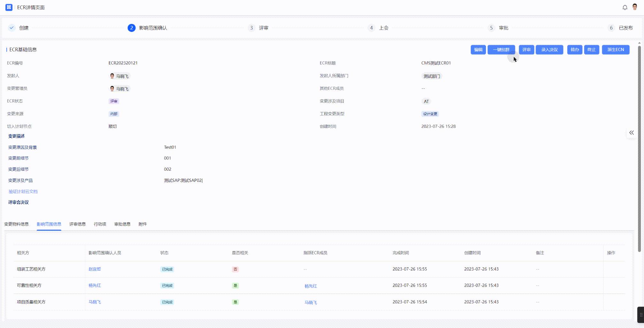Click the 派生ECN button
Screen dimensions: 644x328
coord(615,50)
